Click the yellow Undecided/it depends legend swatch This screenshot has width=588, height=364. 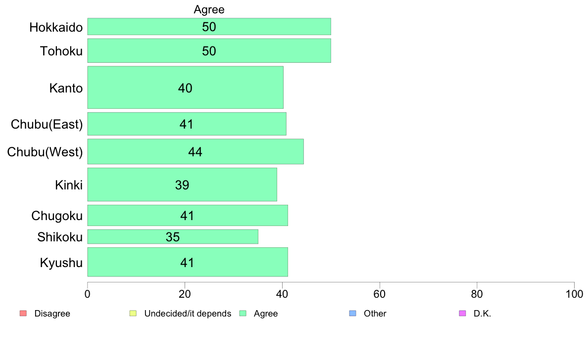point(133,314)
